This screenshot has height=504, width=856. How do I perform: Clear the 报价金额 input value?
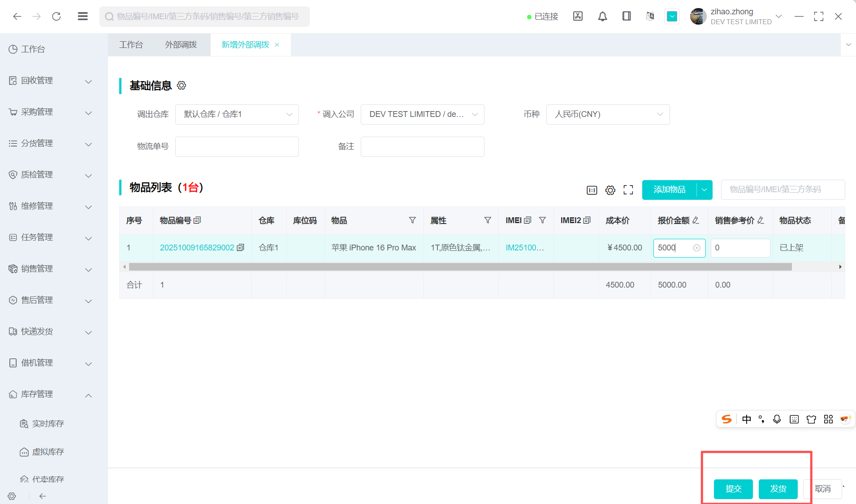(696, 248)
